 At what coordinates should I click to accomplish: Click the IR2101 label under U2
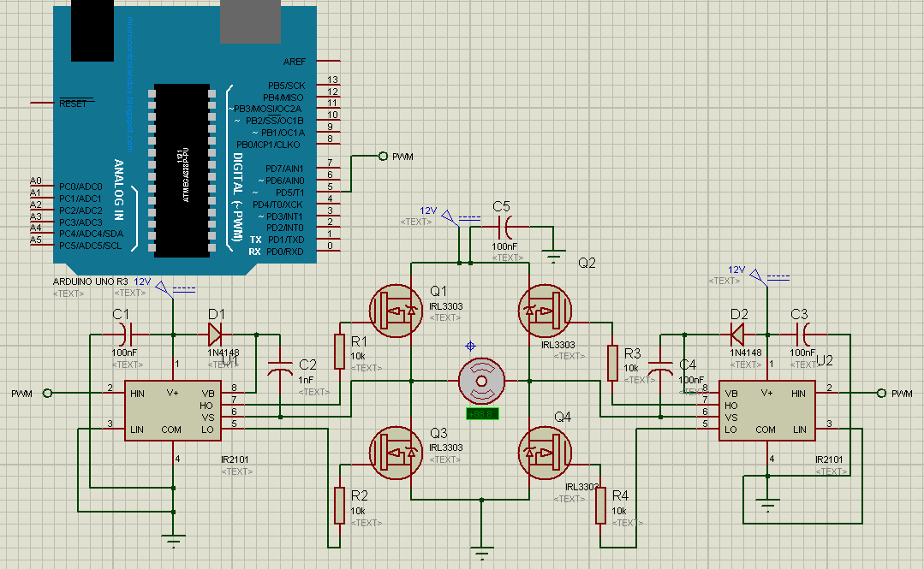point(829,459)
